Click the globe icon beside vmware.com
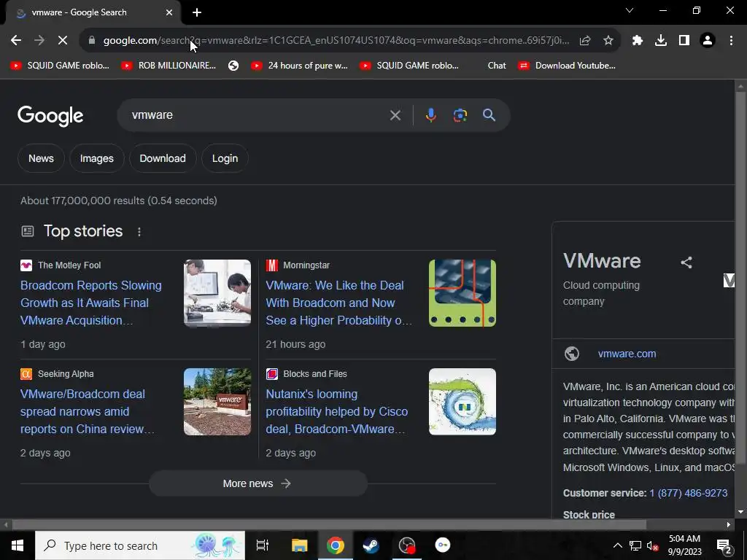 572,354
